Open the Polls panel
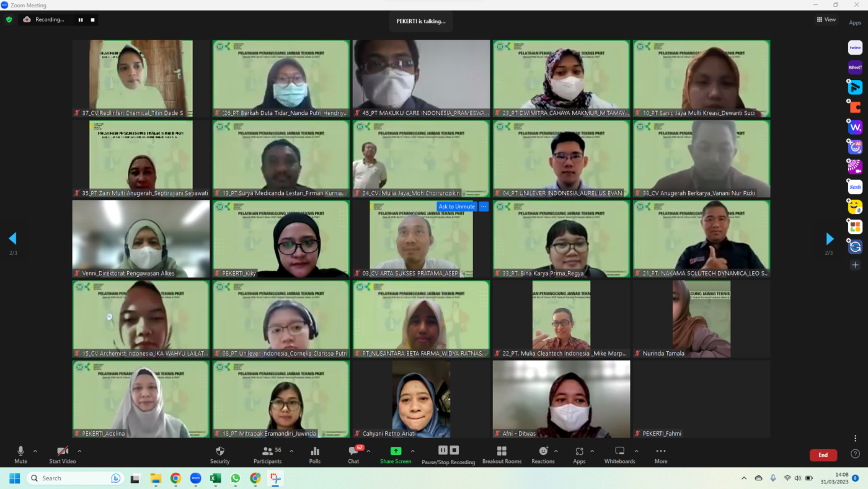This screenshot has width=868, height=489. click(x=315, y=454)
